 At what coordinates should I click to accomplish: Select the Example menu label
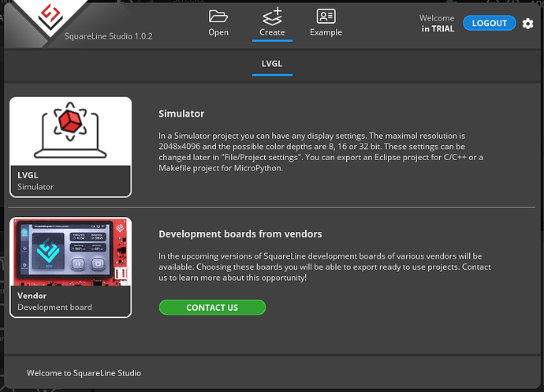(x=326, y=32)
